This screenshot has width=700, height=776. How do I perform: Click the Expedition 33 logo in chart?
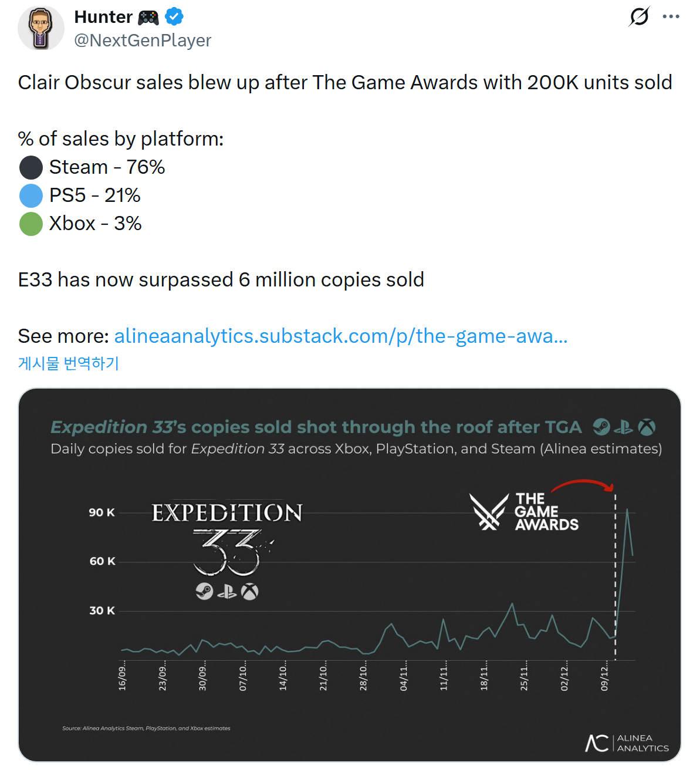pyautogui.click(x=227, y=537)
